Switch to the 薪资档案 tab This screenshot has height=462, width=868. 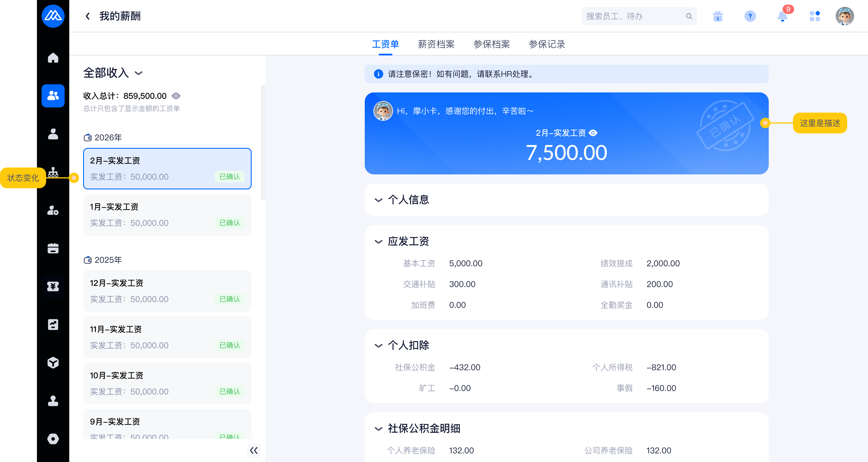pos(436,44)
